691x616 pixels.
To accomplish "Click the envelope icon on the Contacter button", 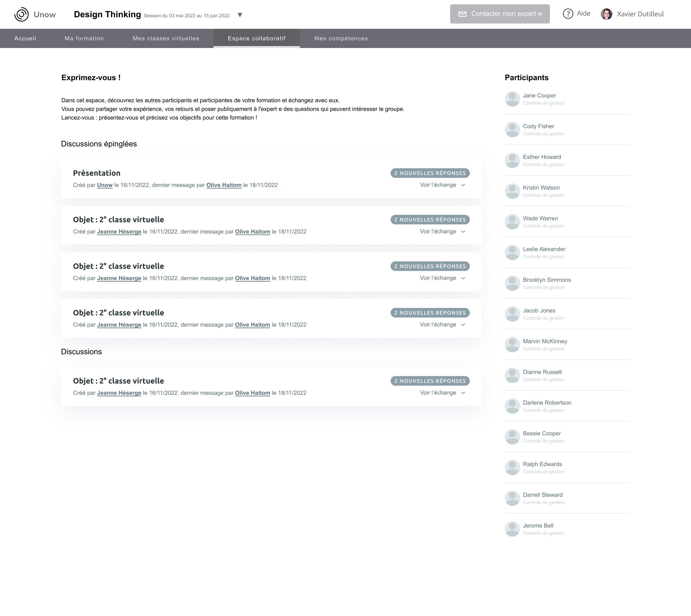I will 462,14.
